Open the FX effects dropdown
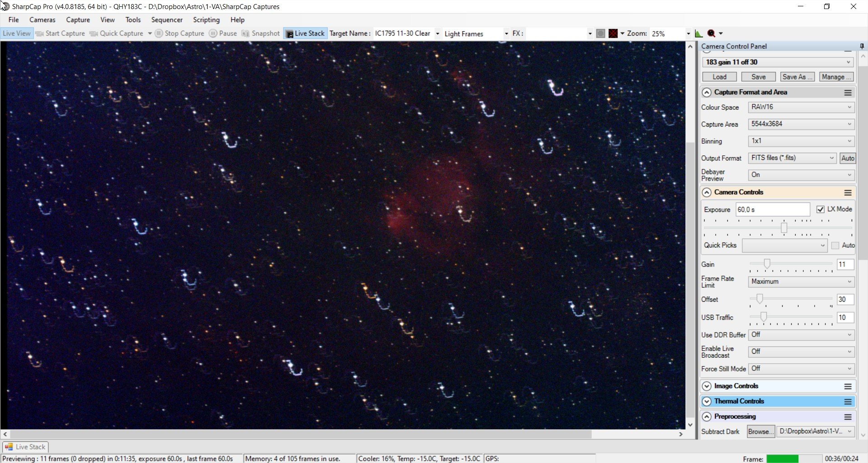The width and height of the screenshot is (868, 463). coord(590,33)
